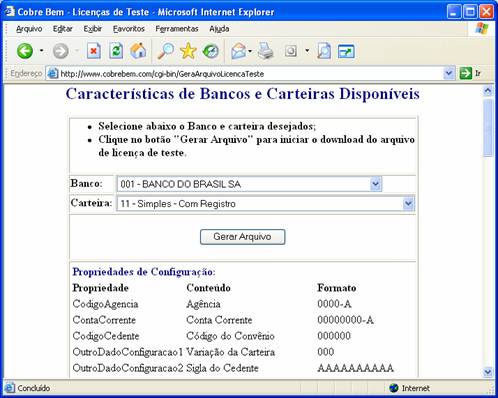Image resolution: width=498 pixels, height=398 pixels.
Task: Click the grayed Forward arrow button
Action: (61, 51)
